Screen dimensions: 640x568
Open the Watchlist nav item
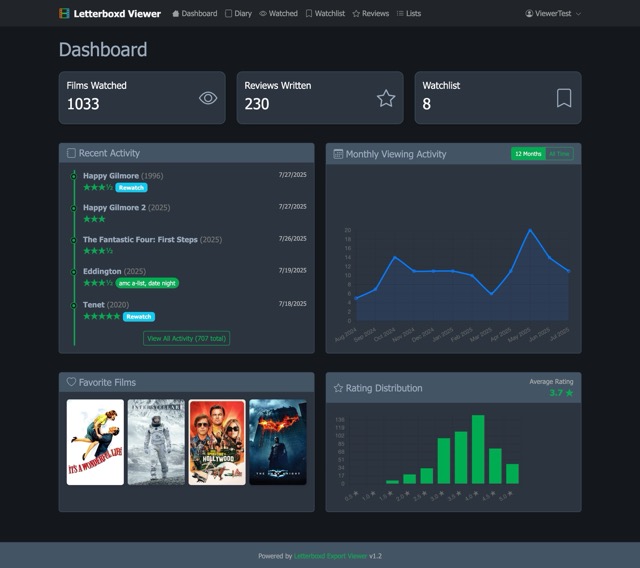[325, 13]
